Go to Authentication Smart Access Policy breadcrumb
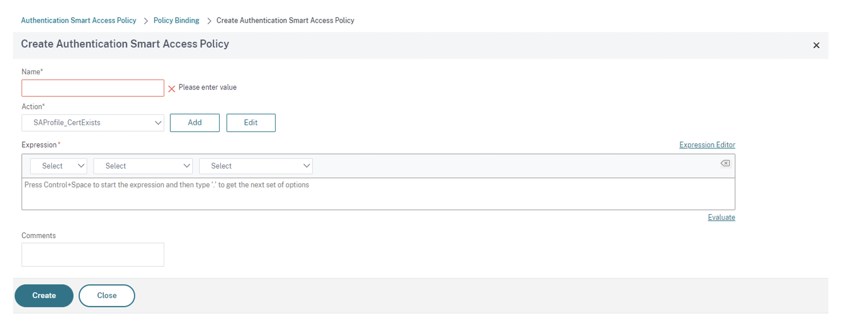The height and width of the screenshot is (330, 868). 78,20
